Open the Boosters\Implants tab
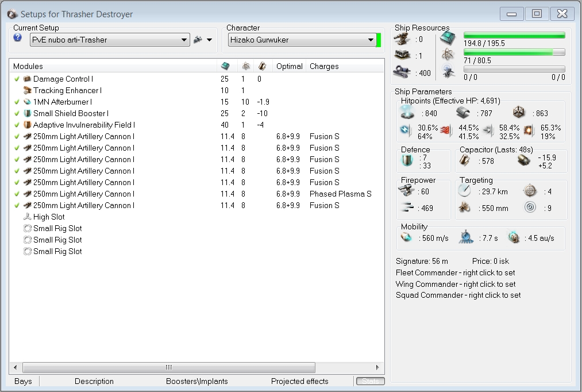Image resolution: width=582 pixels, height=392 pixels. pos(196,381)
